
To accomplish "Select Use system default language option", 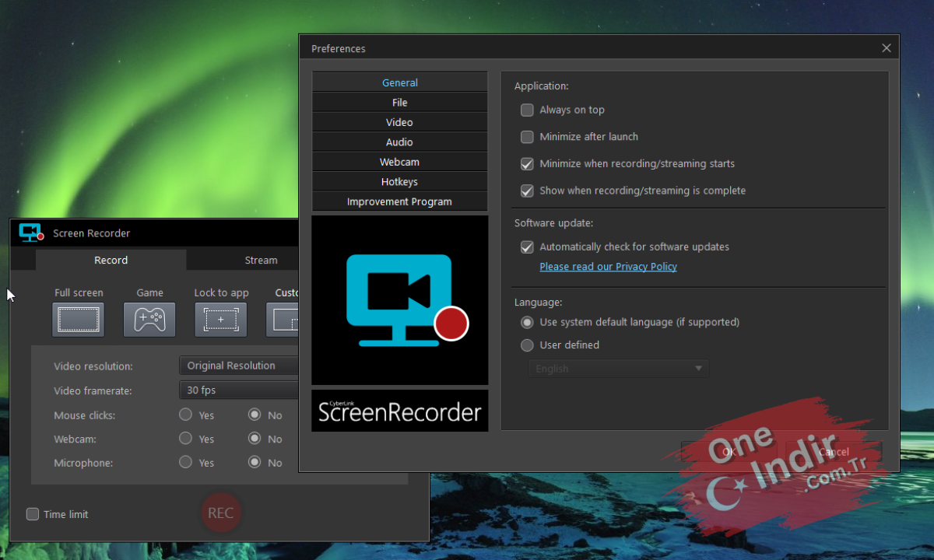I will (x=527, y=322).
